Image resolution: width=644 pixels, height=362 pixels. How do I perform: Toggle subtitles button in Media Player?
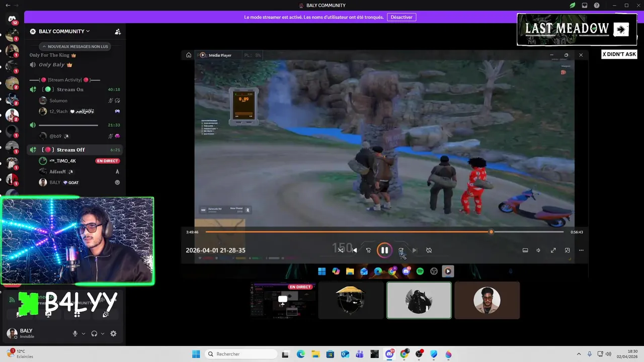tap(525, 250)
